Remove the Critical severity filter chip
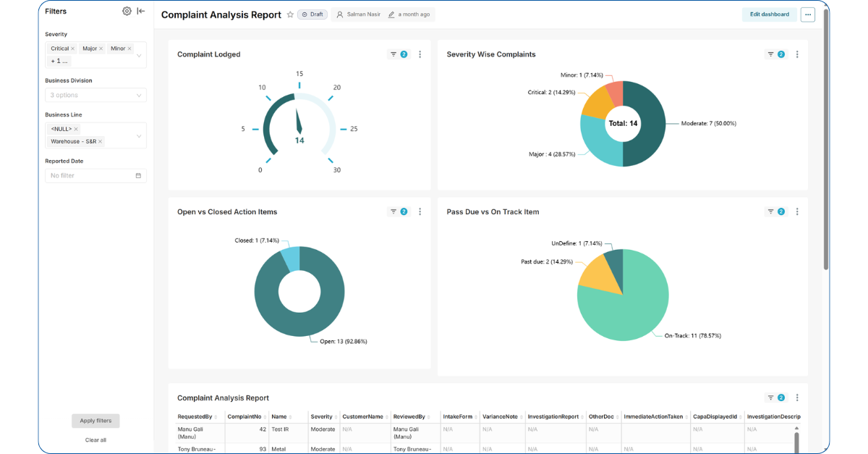Image resolution: width=868 pixels, height=454 pixels. (71, 48)
